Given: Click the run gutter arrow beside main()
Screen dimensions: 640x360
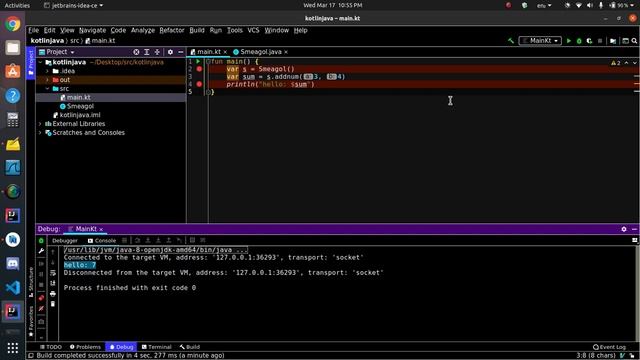Looking at the screenshot, I should click(x=198, y=62).
